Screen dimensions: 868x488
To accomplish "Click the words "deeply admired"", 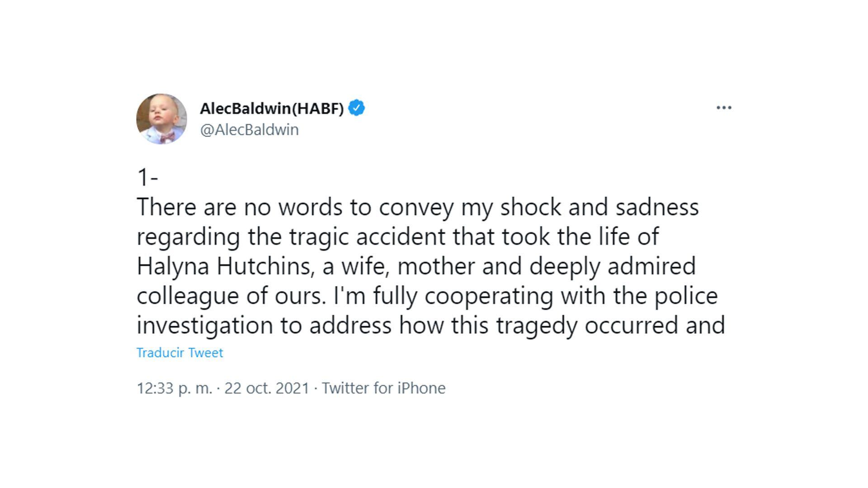I will 612,266.
